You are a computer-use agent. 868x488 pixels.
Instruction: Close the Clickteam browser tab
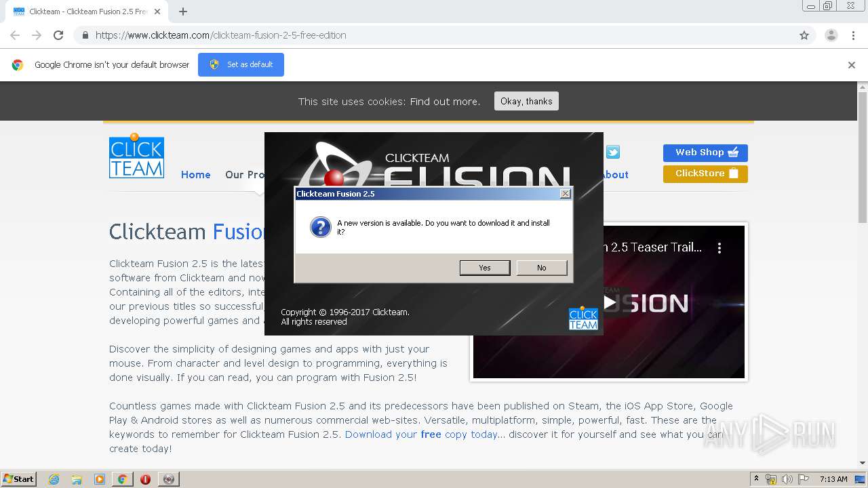click(x=158, y=12)
